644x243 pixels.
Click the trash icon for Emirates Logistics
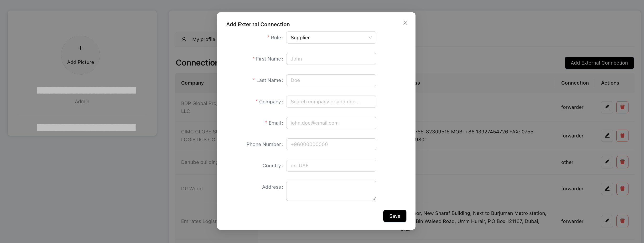click(x=622, y=221)
